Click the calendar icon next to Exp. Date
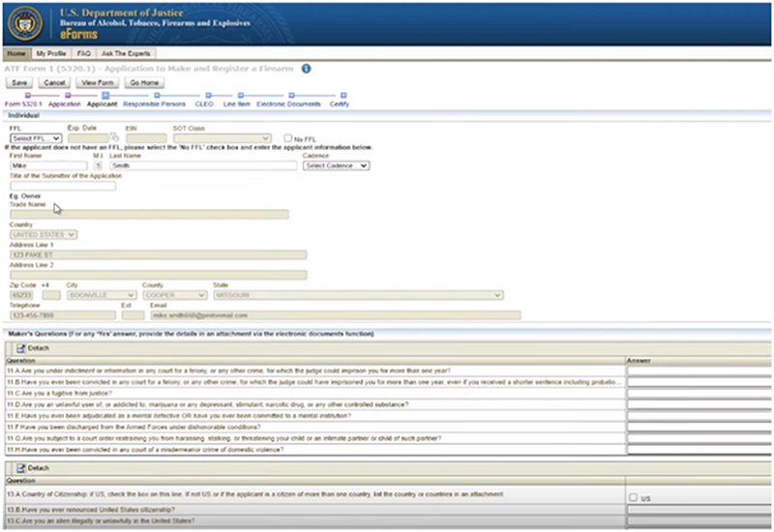Viewport: 774px width, 532px height. tap(114, 136)
